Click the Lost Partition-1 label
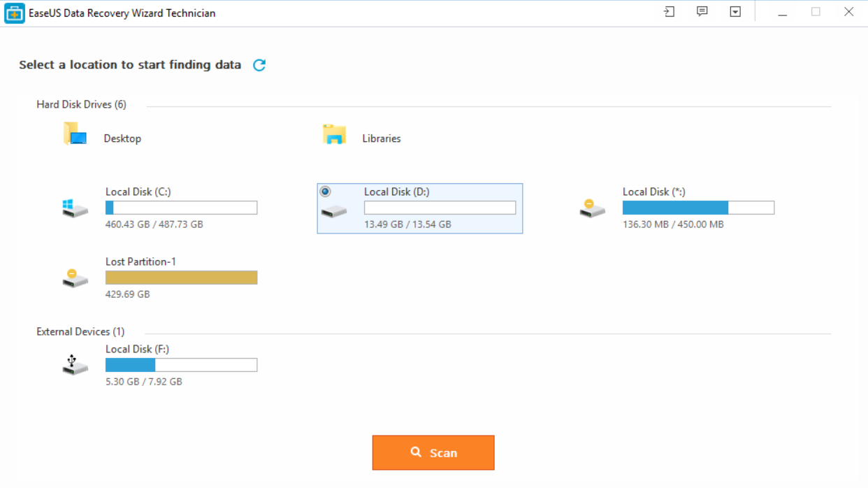 click(140, 261)
